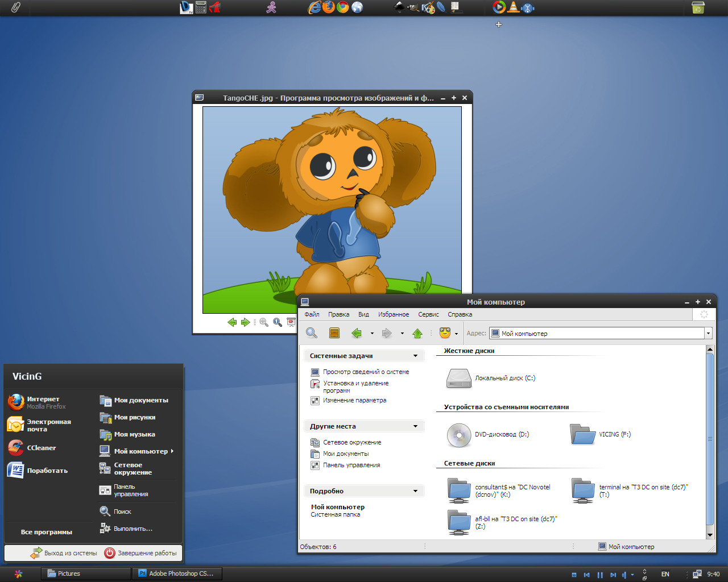Click the Folders cabinet icon in Explorer toolbar

pyautogui.click(x=334, y=333)
